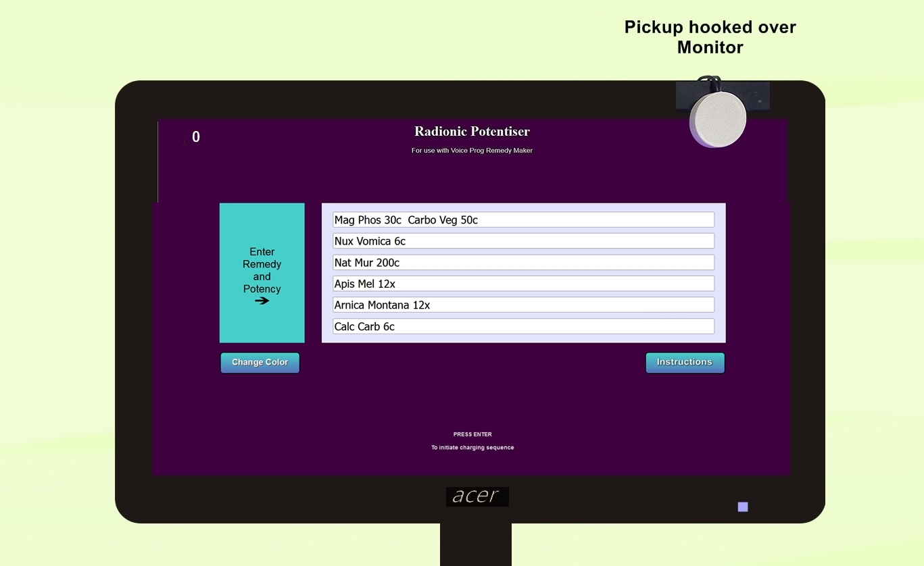Click the Mag Phos 30c Carbo Veg field

coord(523,220)
